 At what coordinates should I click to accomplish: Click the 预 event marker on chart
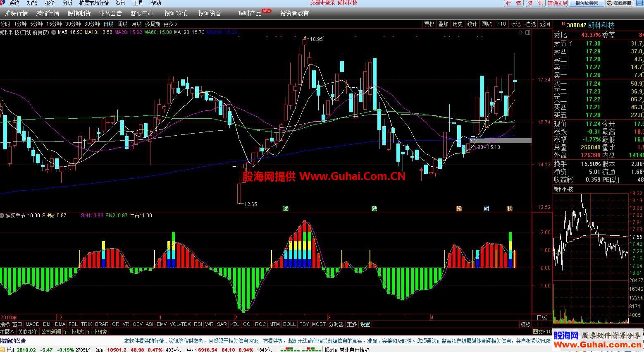[x=459, y=208]
